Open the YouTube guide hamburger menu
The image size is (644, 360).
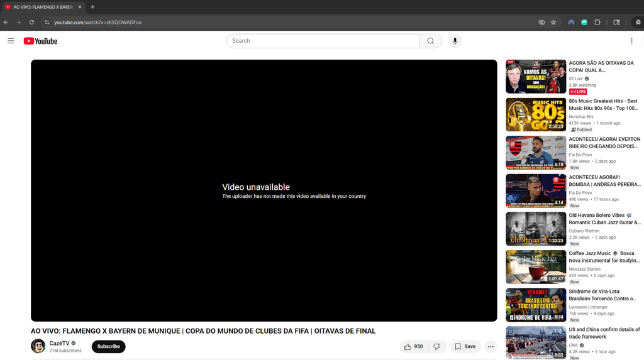tap(11, 41)
